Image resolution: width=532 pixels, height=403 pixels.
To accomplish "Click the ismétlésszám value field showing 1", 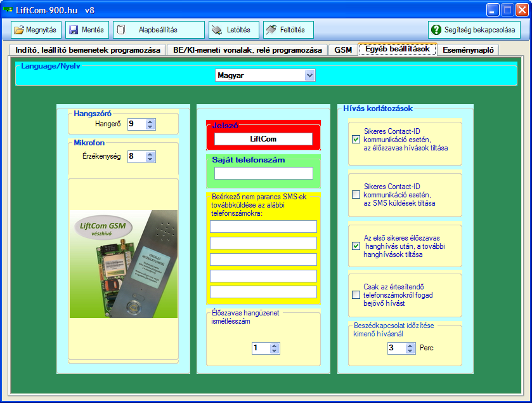I will coord(261,348).
